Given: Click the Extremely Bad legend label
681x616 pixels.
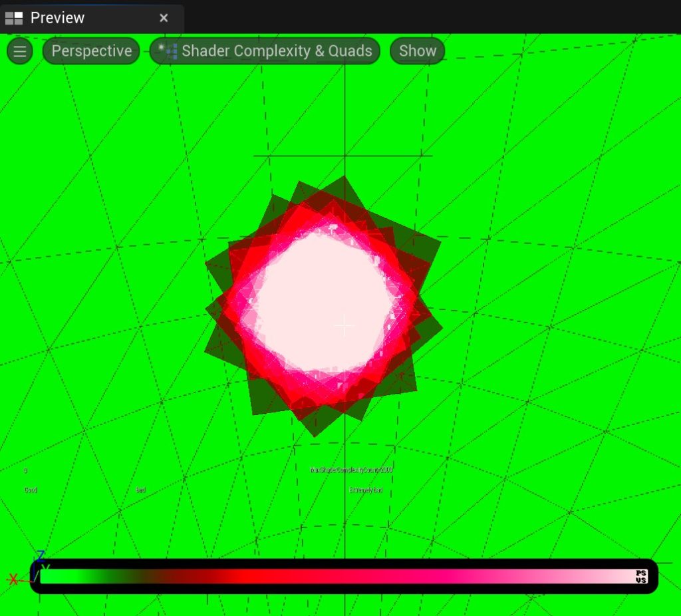Looking at the screenshot, I should (x=366, y=490).
